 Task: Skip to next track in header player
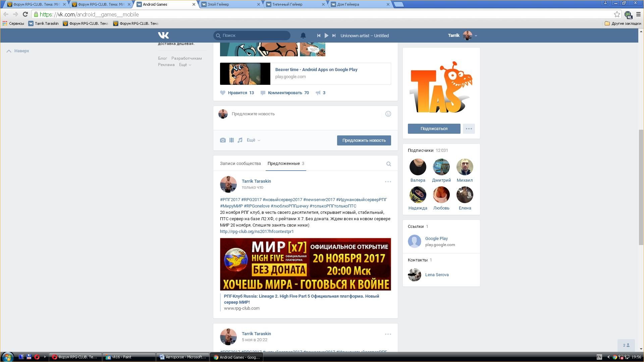point(334,36)
